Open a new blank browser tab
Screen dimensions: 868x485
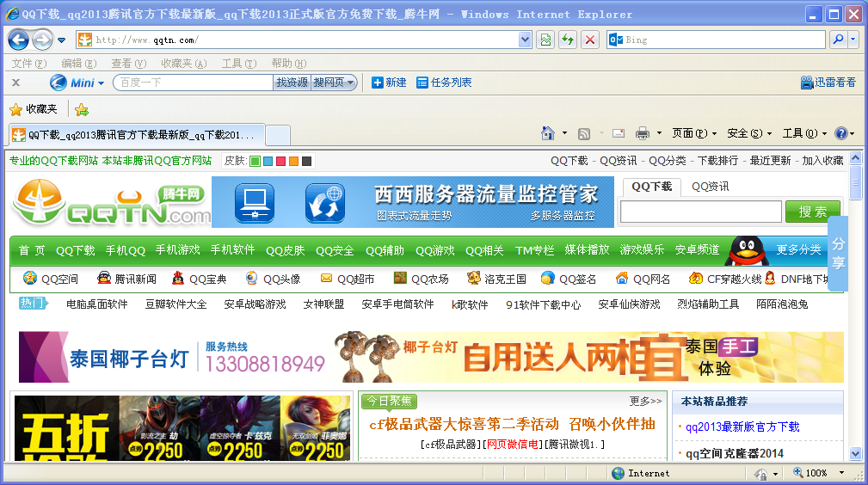tap(278, 134)
